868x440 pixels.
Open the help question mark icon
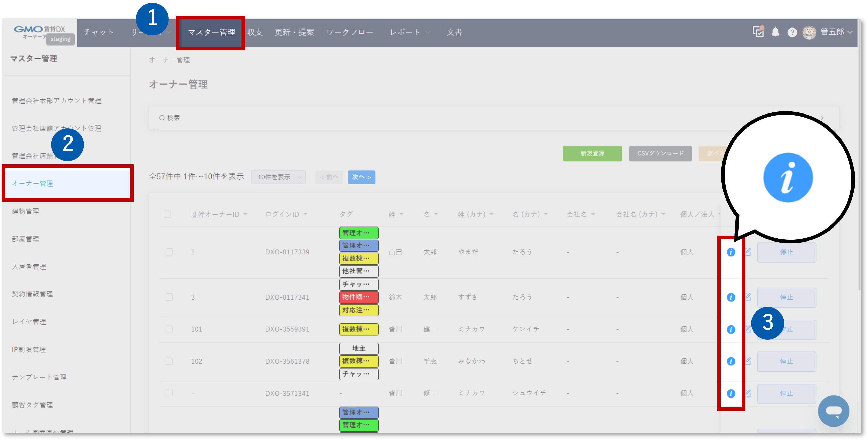tap(792, 32)
